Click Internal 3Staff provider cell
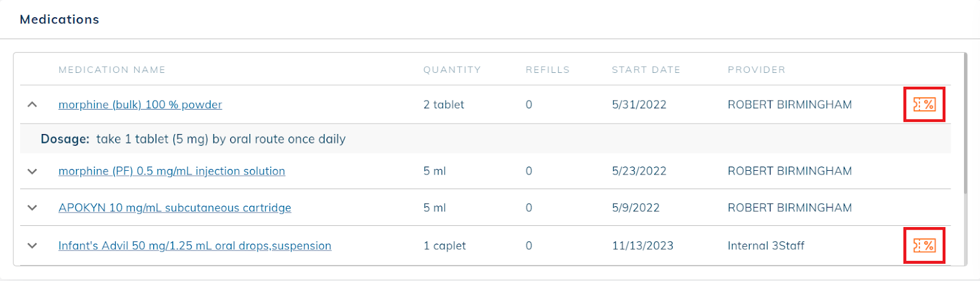The height and width of the screenshot is (281, 980). click(x=766, y=245)
